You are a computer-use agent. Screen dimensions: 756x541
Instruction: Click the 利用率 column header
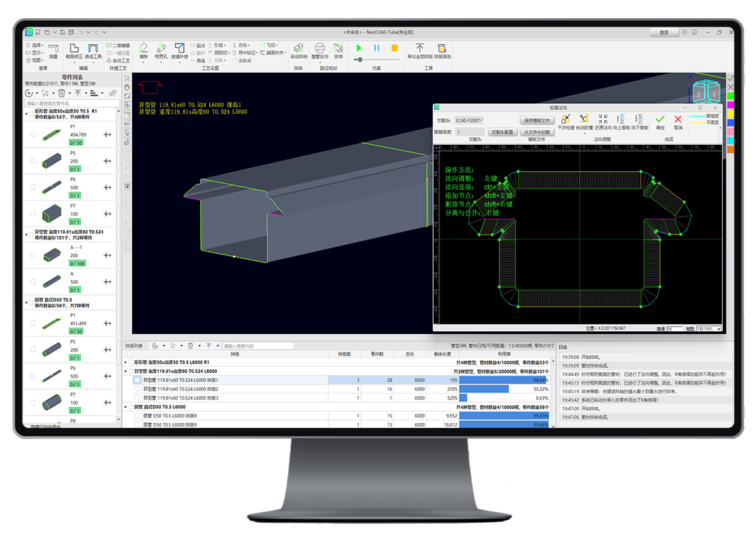tap(504, 355)
